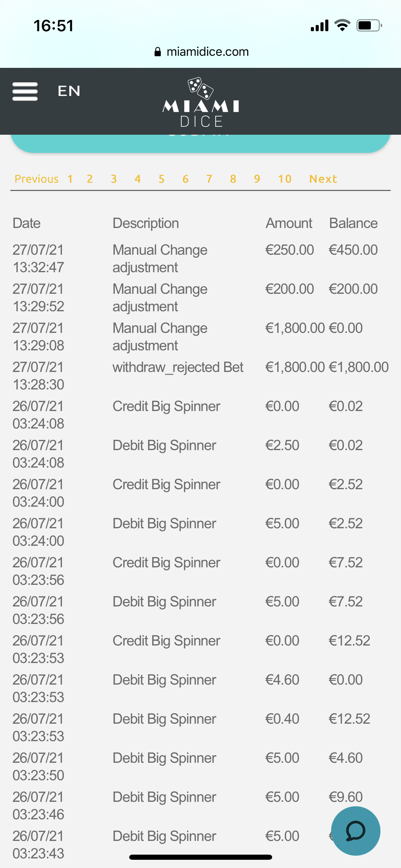This screenshot has width=401, height=868.
Task: Go to the Previous transactions page
Action: point(36,179)
